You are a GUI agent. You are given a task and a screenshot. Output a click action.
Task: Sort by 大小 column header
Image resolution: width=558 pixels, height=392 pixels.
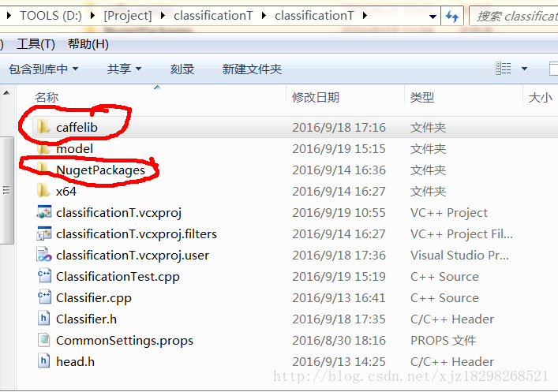[540, 97]
